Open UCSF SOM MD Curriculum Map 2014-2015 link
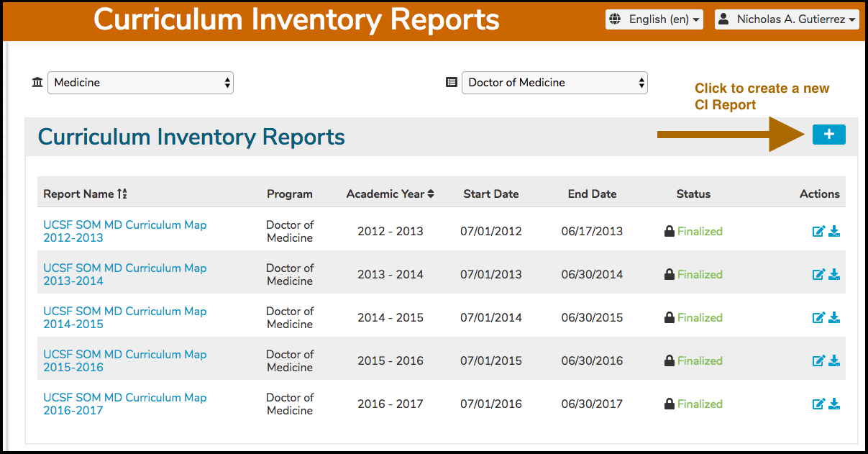Image resolution: width=868 pixels, height=454 pixels. pyautogui.click(x=125, y=318)
